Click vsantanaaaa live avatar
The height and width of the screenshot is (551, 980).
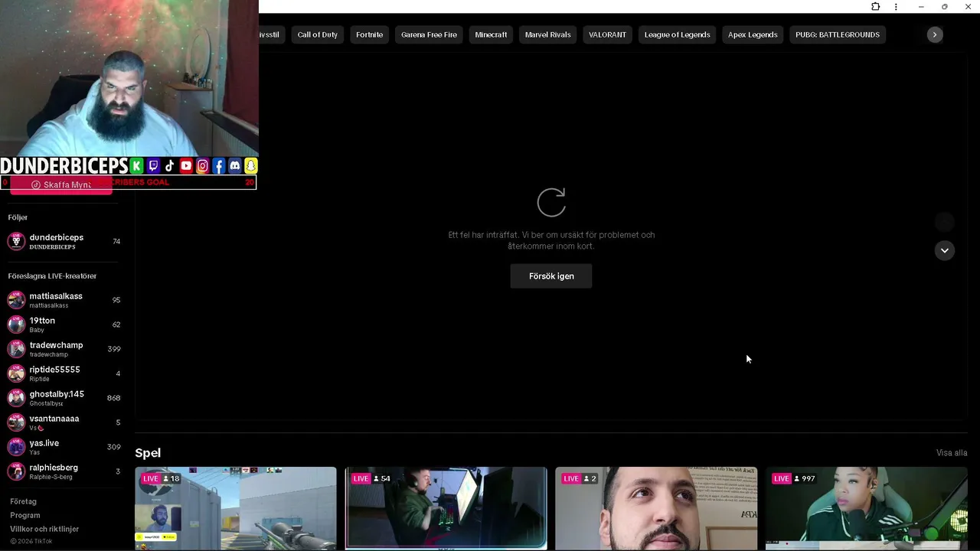tap(16, 422)
